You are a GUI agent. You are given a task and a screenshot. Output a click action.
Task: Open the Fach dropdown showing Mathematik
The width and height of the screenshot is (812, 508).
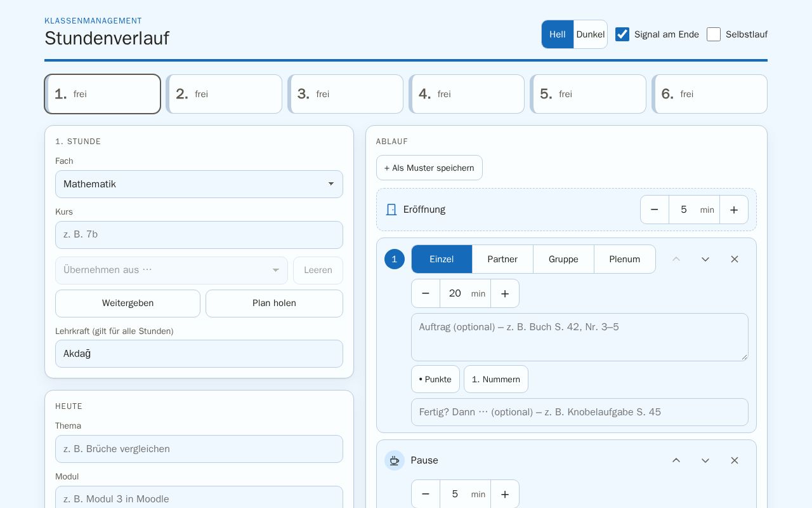coord(199,184)
